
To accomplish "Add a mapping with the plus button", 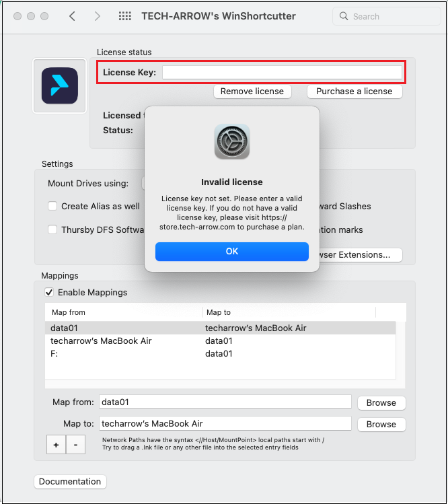I will [56, 445].
